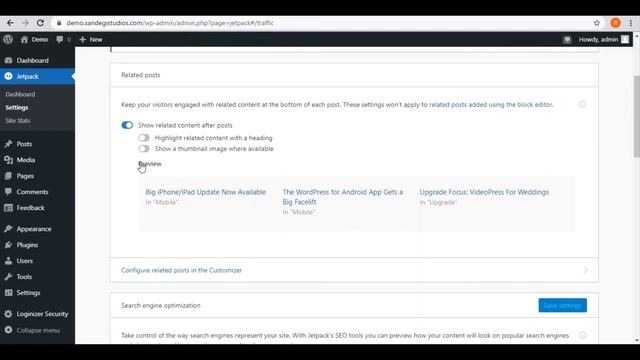Image resolution: width=640 pixels, height=360 pixels.
Task: Enable Show a thumbnail image toggle
Action: tap(144, 149)
